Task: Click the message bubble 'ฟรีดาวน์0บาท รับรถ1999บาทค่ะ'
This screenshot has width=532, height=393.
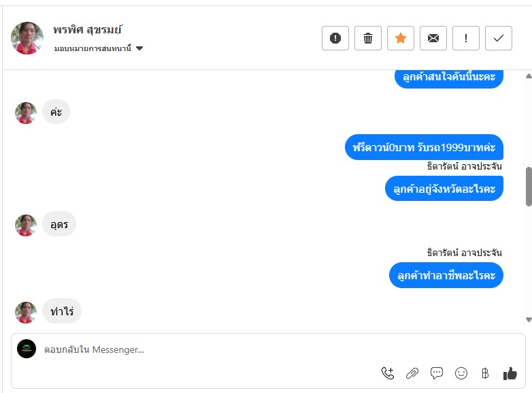Action: point(424,147)
